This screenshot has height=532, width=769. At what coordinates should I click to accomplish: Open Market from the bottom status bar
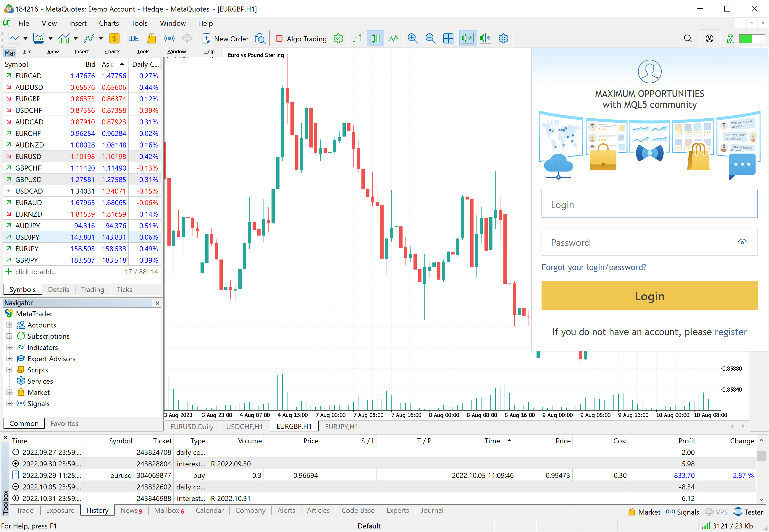[x=644, y=512]
